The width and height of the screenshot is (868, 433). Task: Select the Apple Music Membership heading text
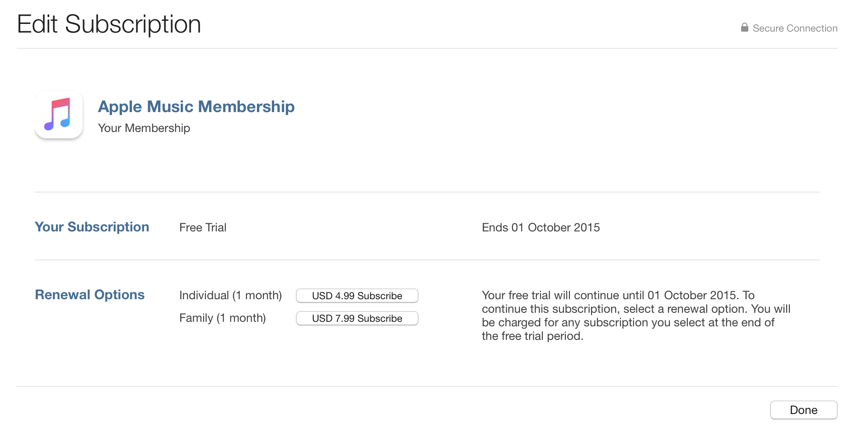[196, 107]
